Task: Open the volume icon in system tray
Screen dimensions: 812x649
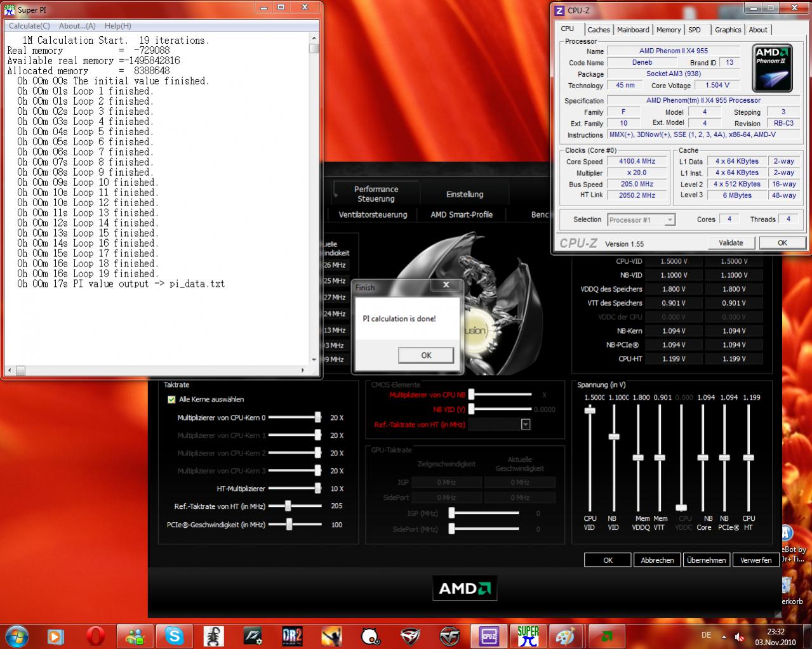Action: (739, 636)
